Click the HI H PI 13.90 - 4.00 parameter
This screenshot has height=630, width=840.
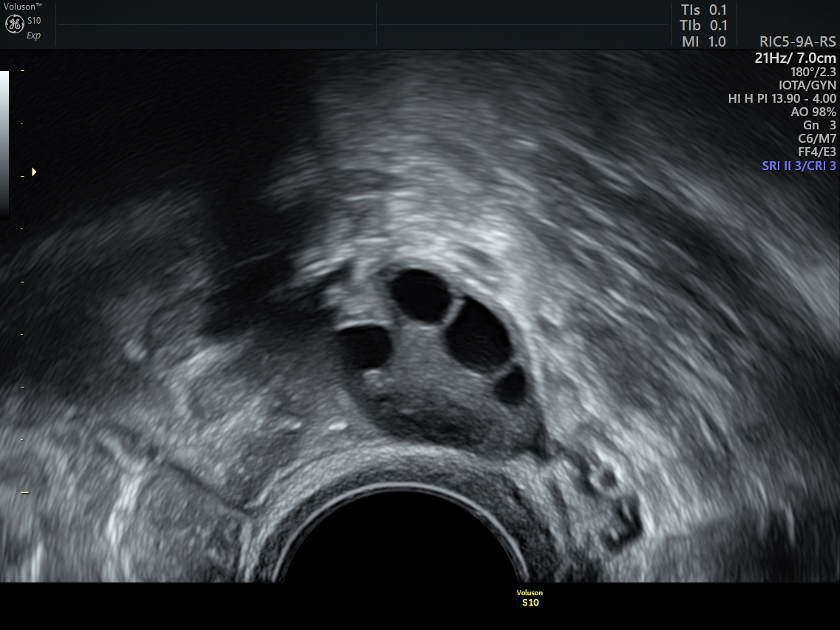point(782,98)
